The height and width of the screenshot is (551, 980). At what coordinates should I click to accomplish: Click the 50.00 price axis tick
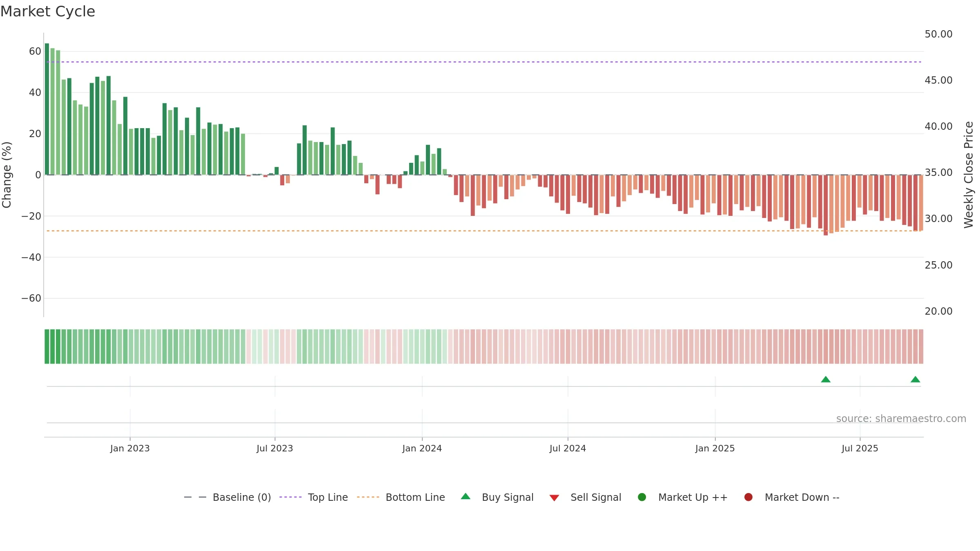point(938,34)
